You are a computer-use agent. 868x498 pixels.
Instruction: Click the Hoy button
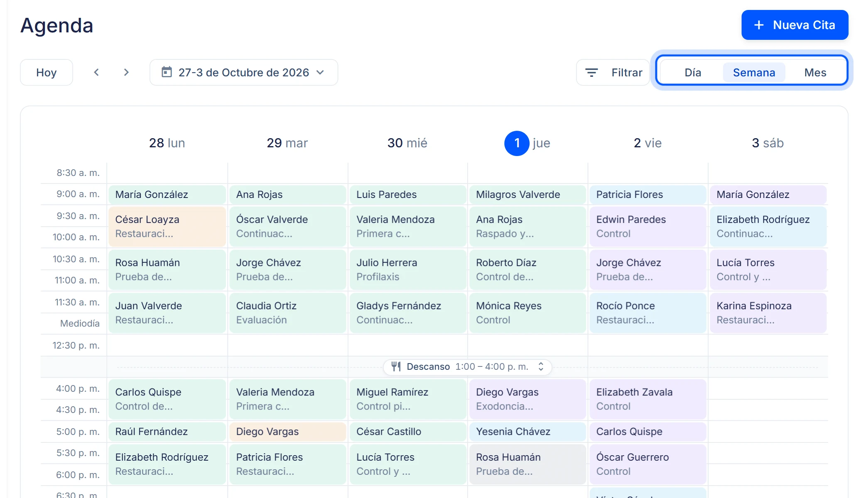(x=47, y=72)
